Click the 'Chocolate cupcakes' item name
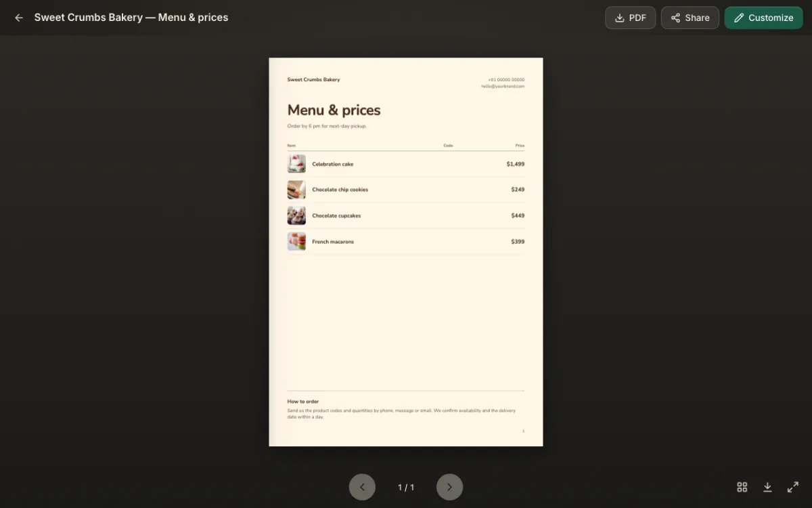This screenshot has width=812, height=508. [336, 215]
